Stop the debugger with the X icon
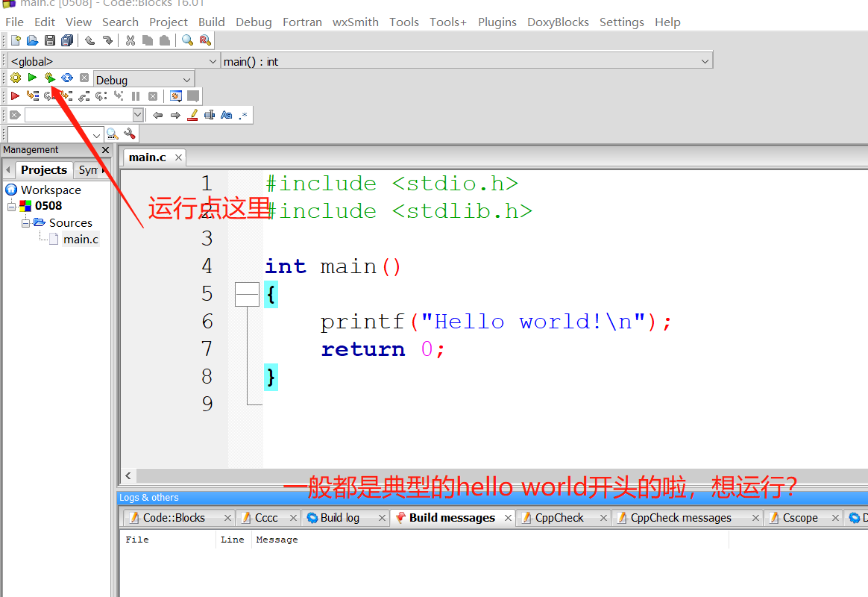 (x=153, y=96)
